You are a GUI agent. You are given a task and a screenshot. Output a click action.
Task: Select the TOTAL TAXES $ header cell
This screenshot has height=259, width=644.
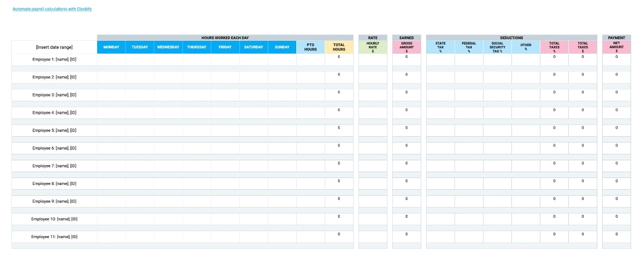click(582, 47)
